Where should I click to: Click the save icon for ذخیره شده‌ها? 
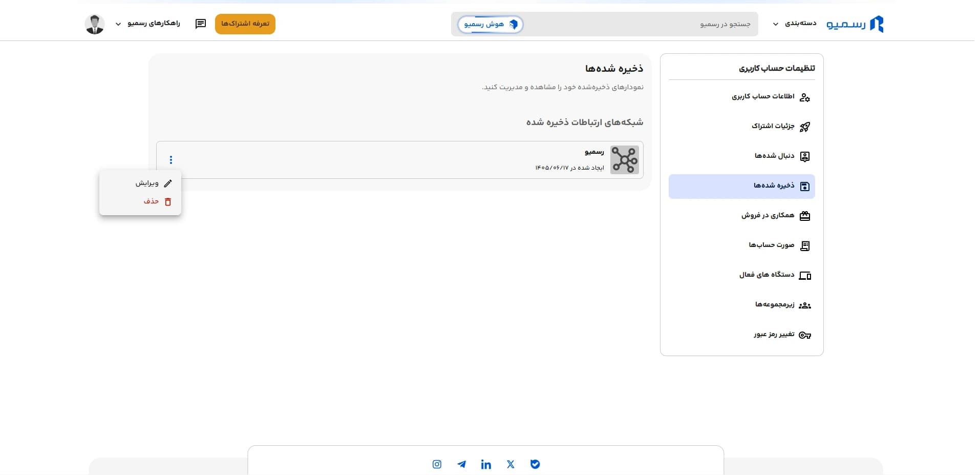(804, 186)
